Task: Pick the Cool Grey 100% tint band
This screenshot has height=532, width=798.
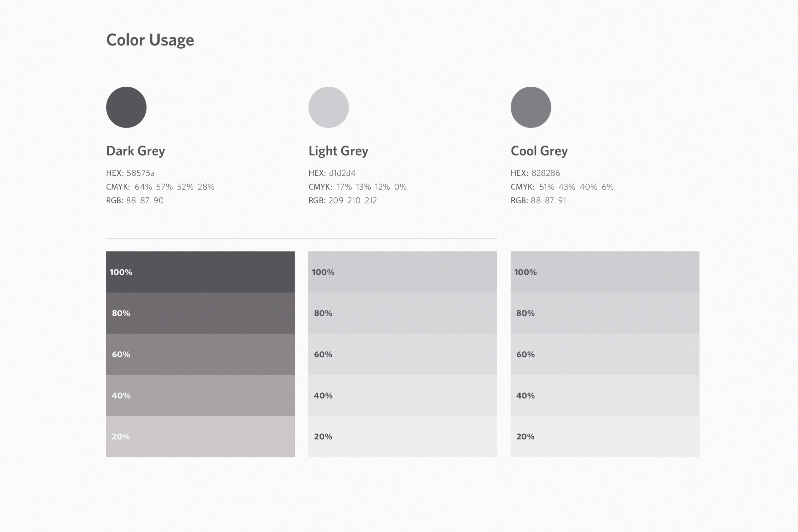Action: click(x=605, y=272)
